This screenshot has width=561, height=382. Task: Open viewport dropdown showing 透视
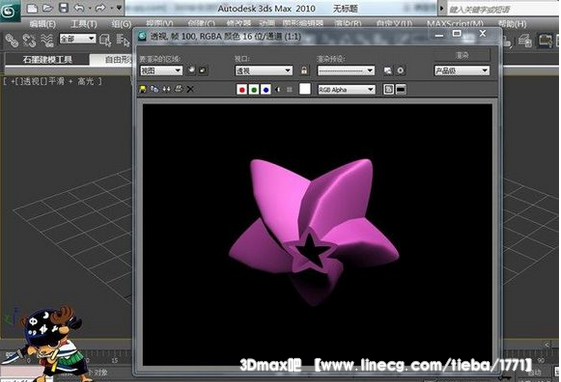pos(264,70)
